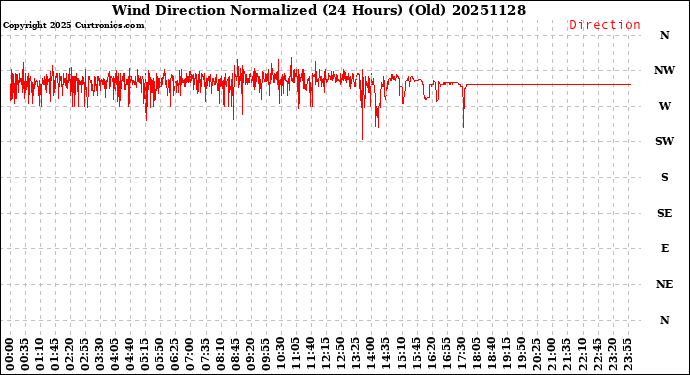Click the '13:25' time label
Image resolution: width=690 pixels, height=375 pixels.
(356, 355)
